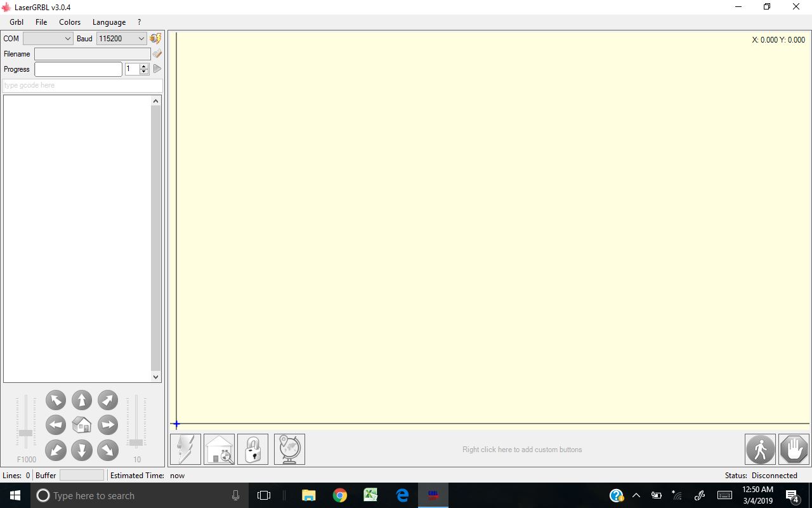Click the LaserGRBL taskbar icon

[x=433, y=495]
